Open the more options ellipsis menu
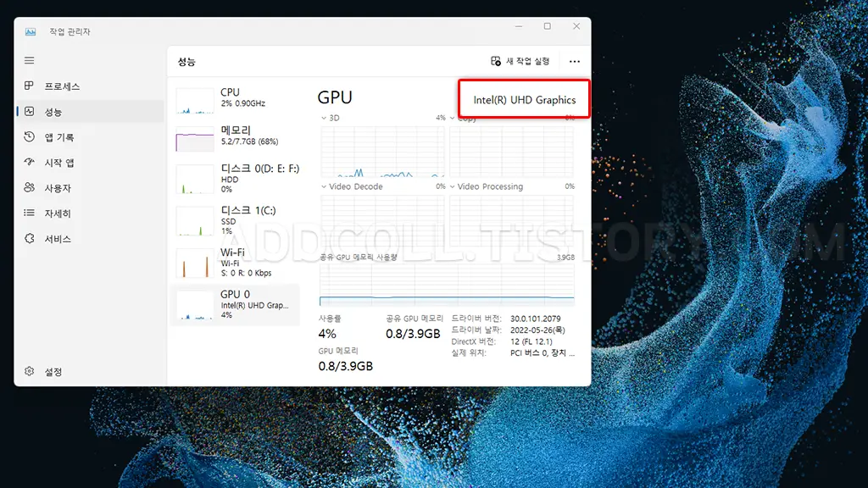Image resolution: width=868 pixels, height=488 pixels. click(575, 61)
